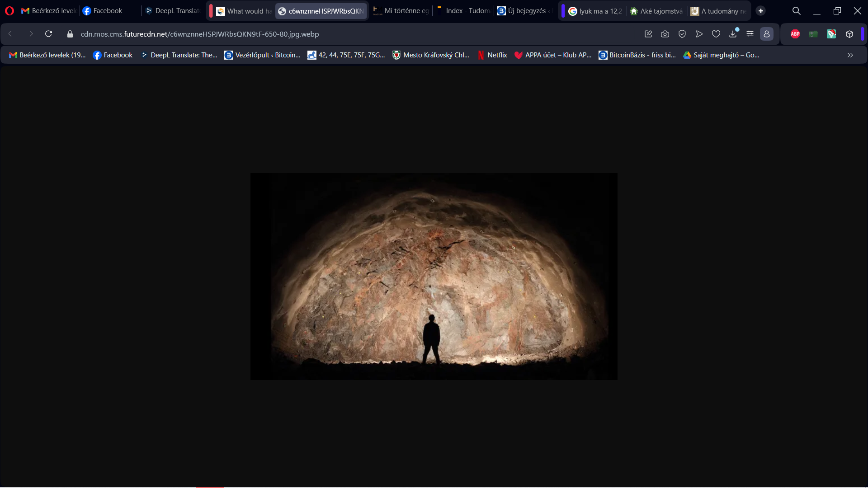Viewport: 868px width, 488px height.
Task: Open the profile account icon
Action: coord(767,34)
